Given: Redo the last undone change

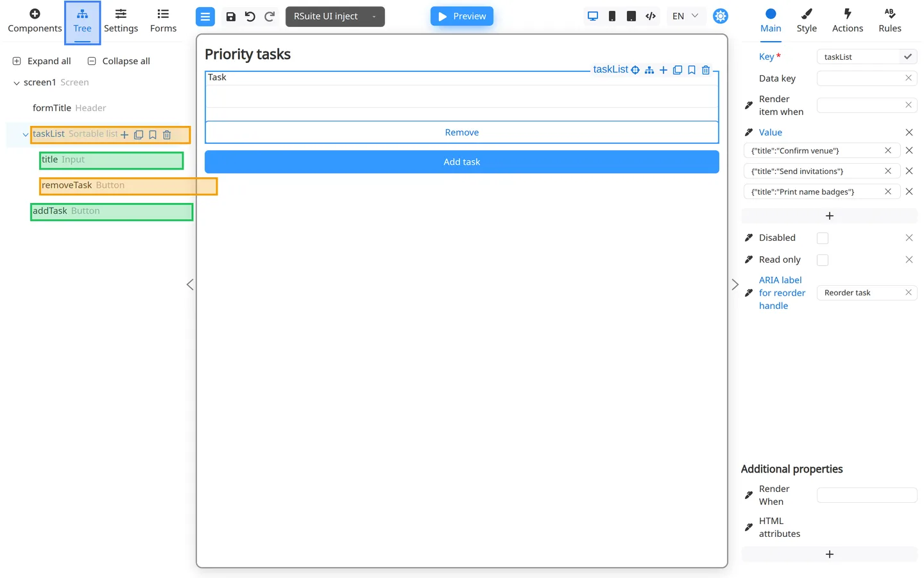Looking at the screenshot, I should point(269,17).
